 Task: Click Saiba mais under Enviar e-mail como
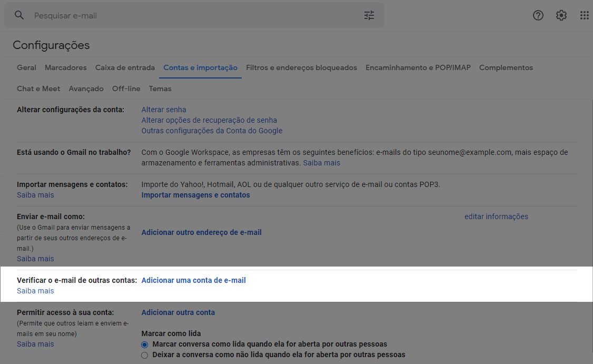(x=35, y=259)
